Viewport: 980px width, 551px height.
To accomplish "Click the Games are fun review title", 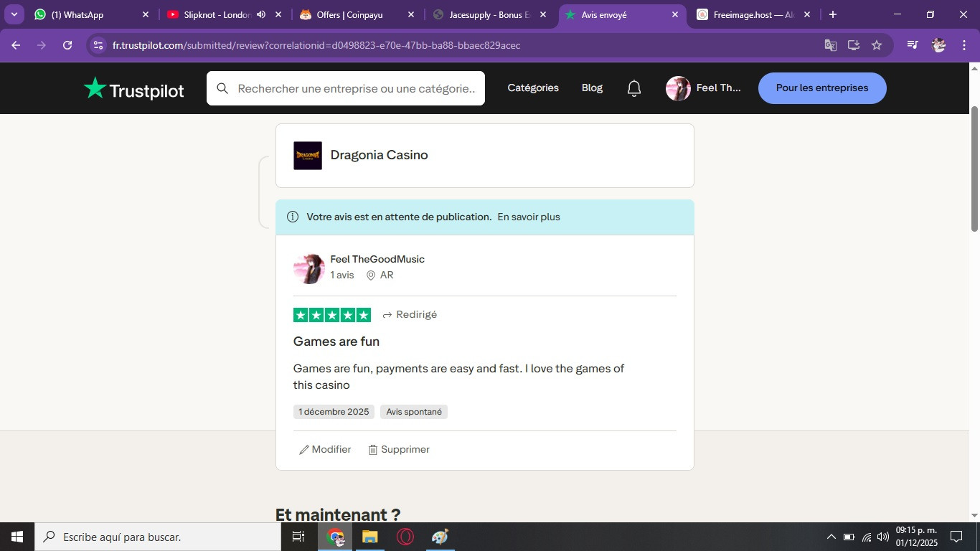I will point(336,342).
